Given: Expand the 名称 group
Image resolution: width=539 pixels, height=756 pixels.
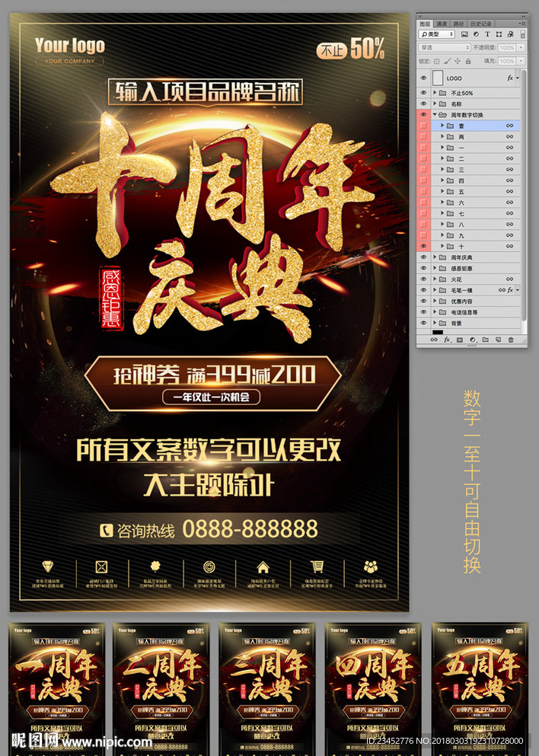Looking at the screenshot, I should 435,104.
